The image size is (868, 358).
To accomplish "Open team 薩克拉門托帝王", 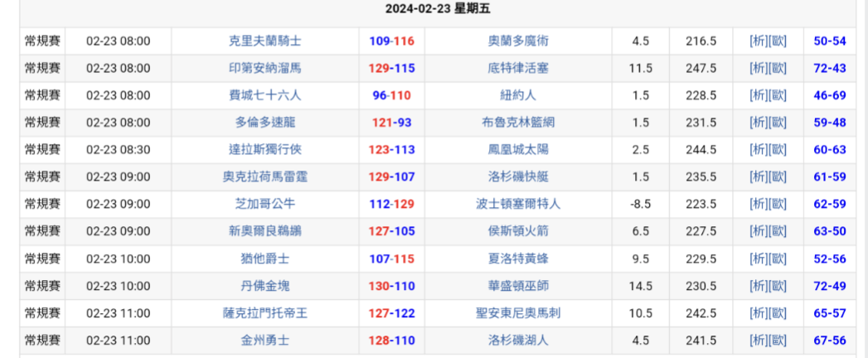I will point(264,313).
